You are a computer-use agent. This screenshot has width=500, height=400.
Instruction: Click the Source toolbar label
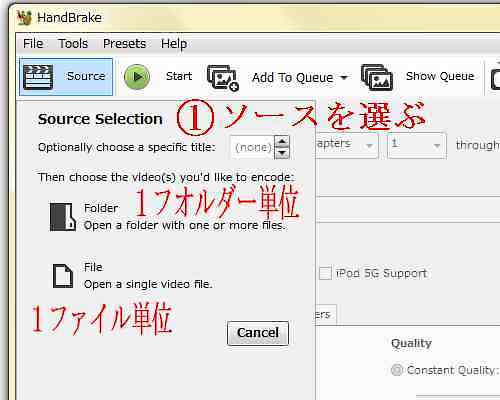pos(86,76)
